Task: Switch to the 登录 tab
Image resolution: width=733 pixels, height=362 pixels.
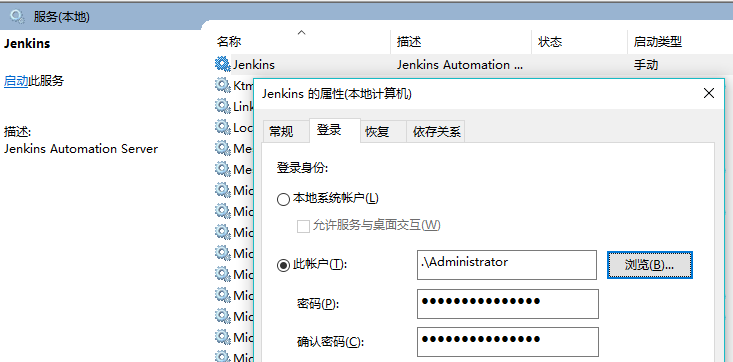Action: point(335,130)
